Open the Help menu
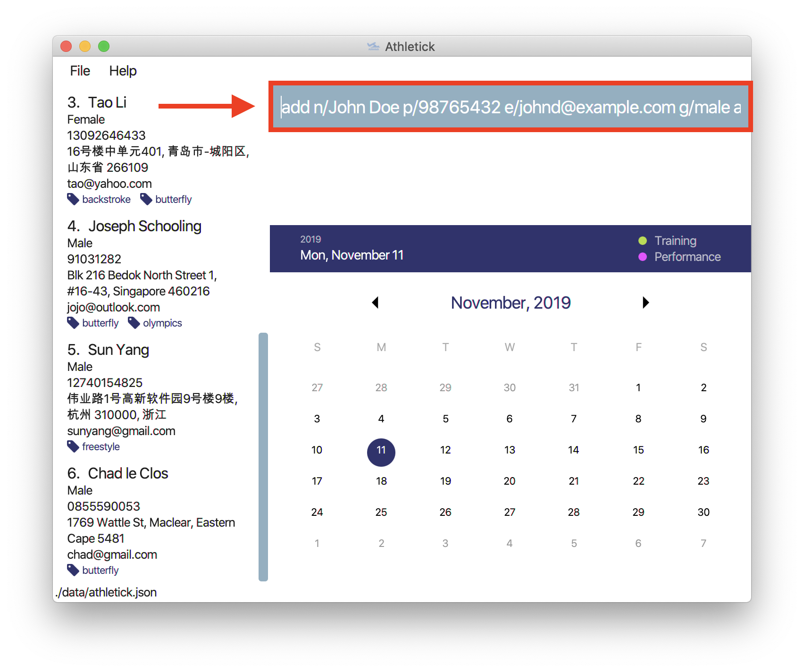 (123, 71)
